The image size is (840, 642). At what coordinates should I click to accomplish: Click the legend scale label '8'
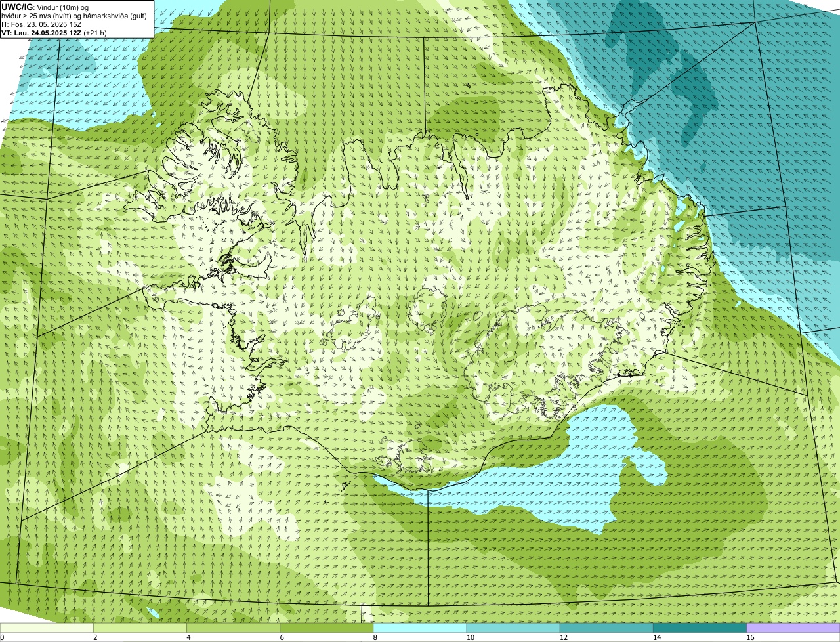(375, 637)
